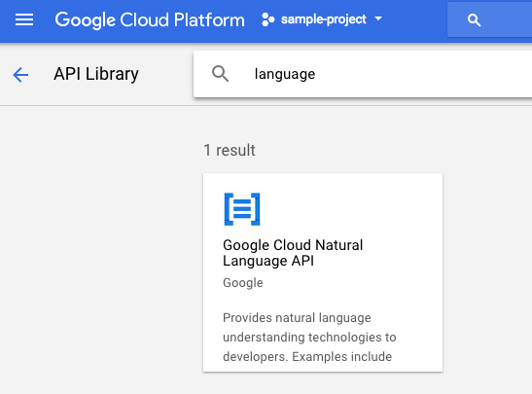This screenshot has height=394, width=532.
Task: Open the Google Cloud Natural Language API title
Action: [293, 253]
